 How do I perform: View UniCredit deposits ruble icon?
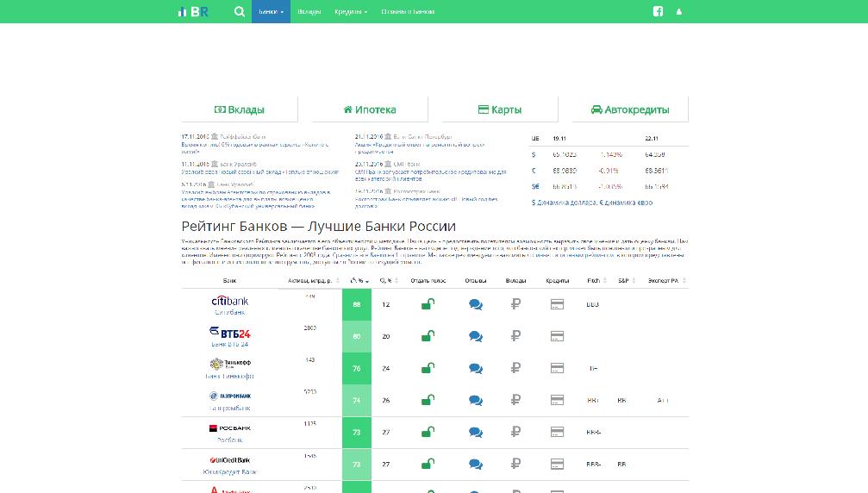click(515, 464)
